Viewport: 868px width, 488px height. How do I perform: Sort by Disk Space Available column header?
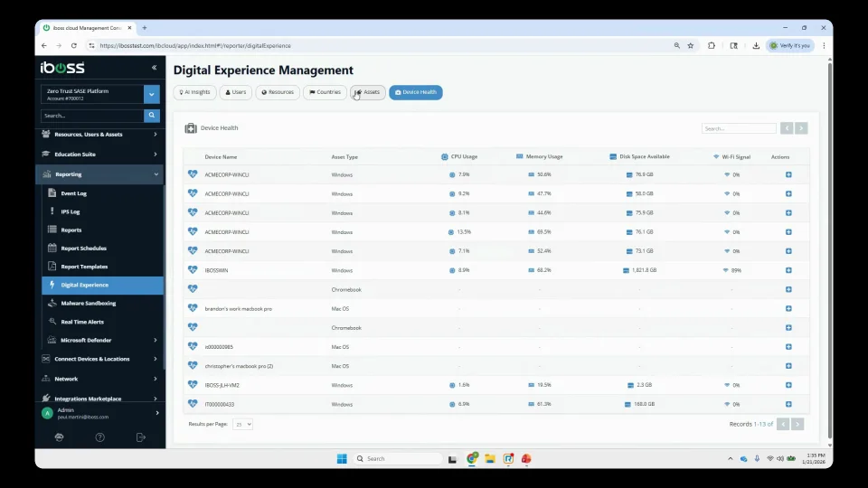639,156
